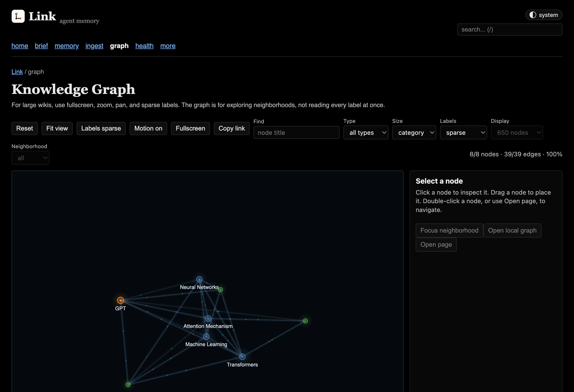This screenshot has height=392, width=574.
Task: Select the Transformers node
Action: click(242, 357)
